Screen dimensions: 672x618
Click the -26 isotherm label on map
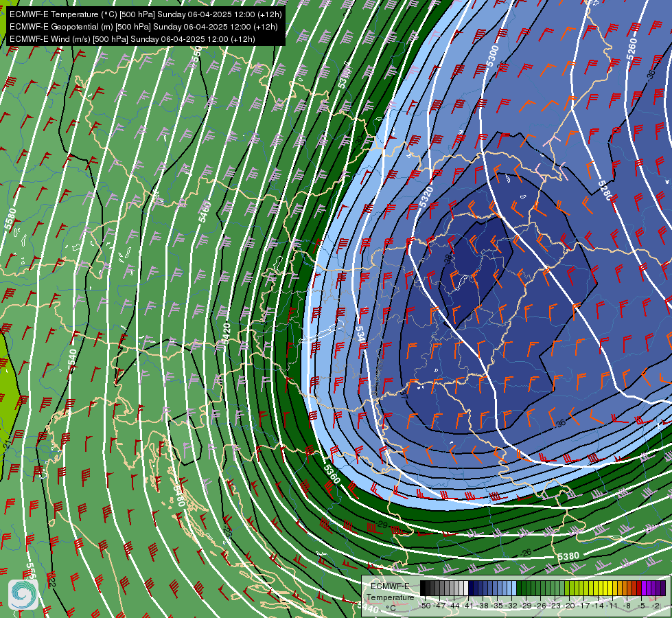pos(526,553)
